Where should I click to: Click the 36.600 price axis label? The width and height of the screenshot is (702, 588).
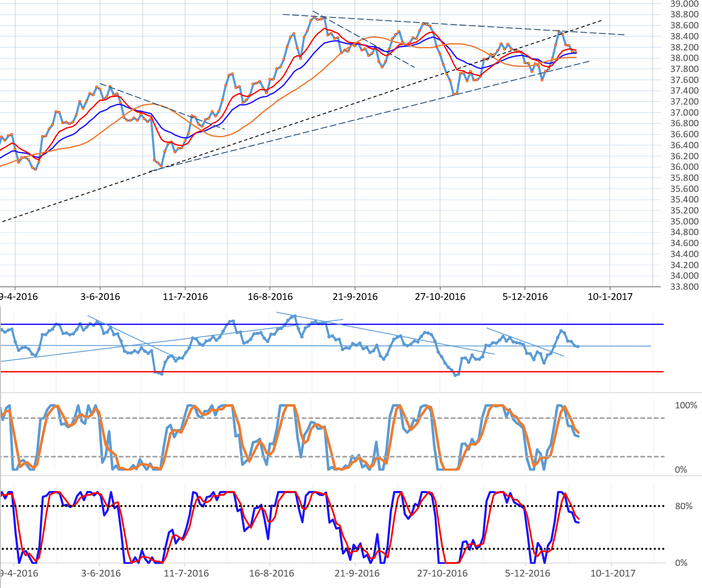click(684, 134)
